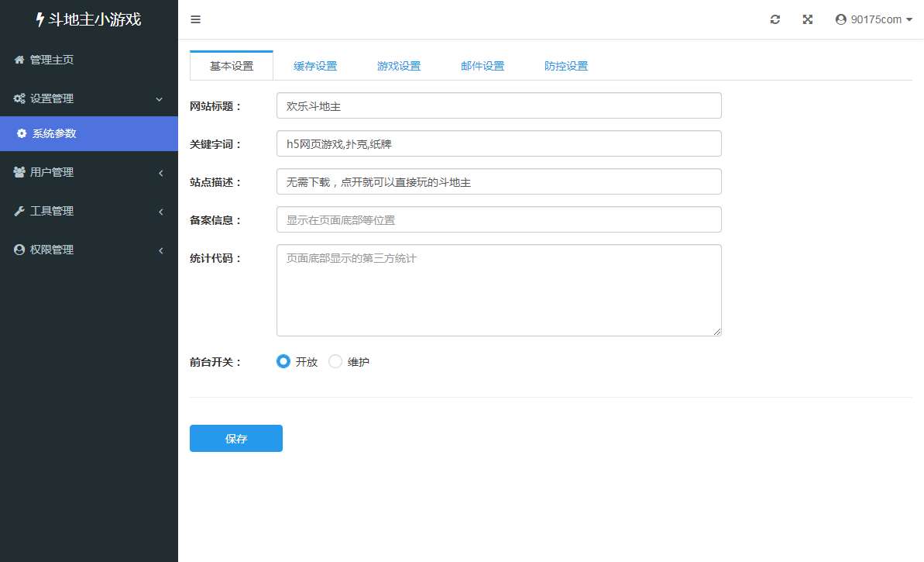This screenshot has width=924, height=562.
Task: Click the hamburger menu toggle icon
Action: [195, 20]
